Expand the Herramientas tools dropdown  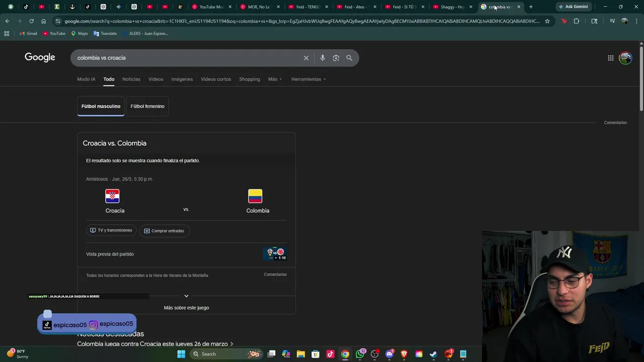click(x=308, y=79)
